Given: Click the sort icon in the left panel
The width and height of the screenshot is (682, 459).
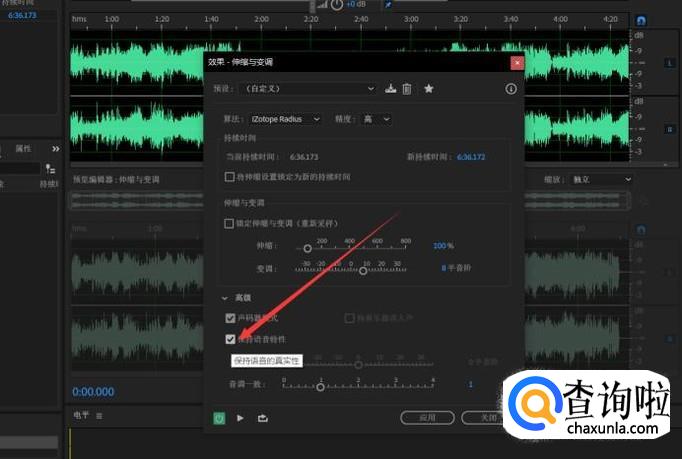Looking at the screenshot, I should 50,169.
